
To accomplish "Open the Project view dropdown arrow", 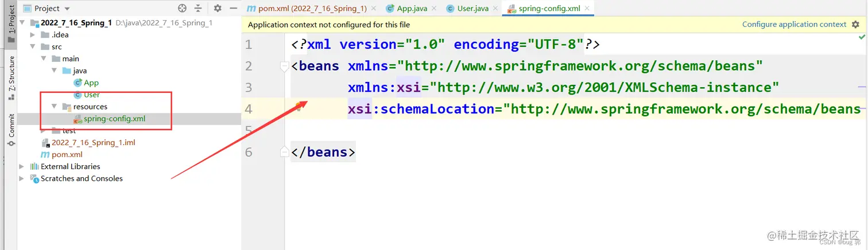I will click(67, 9).
